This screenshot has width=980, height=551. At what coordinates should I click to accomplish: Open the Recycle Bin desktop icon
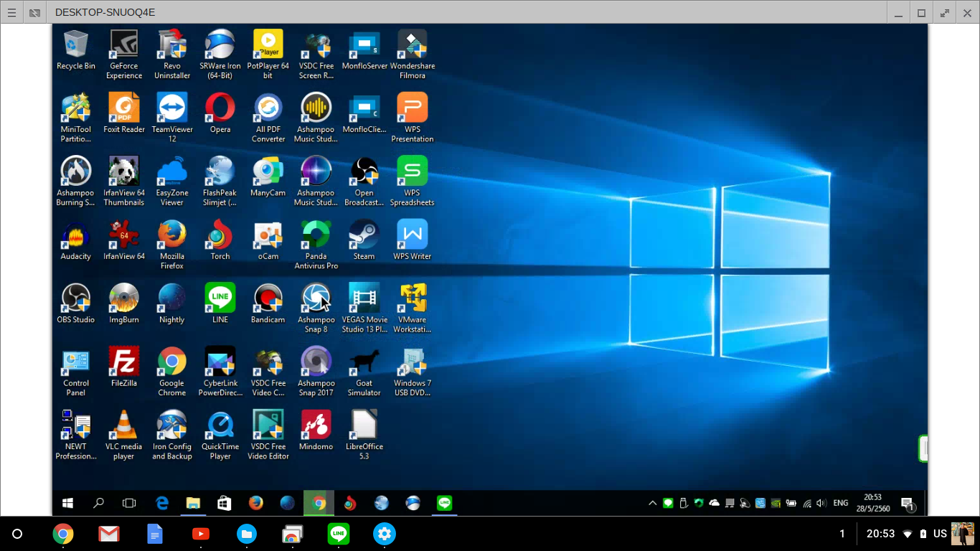(x=76, y=50)
